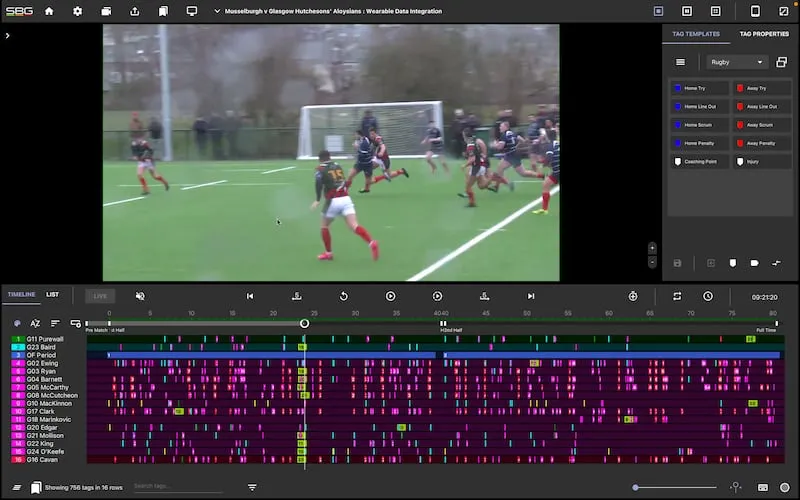
Task: Click the Home Try tag button
Action: (x=700, y=88)
